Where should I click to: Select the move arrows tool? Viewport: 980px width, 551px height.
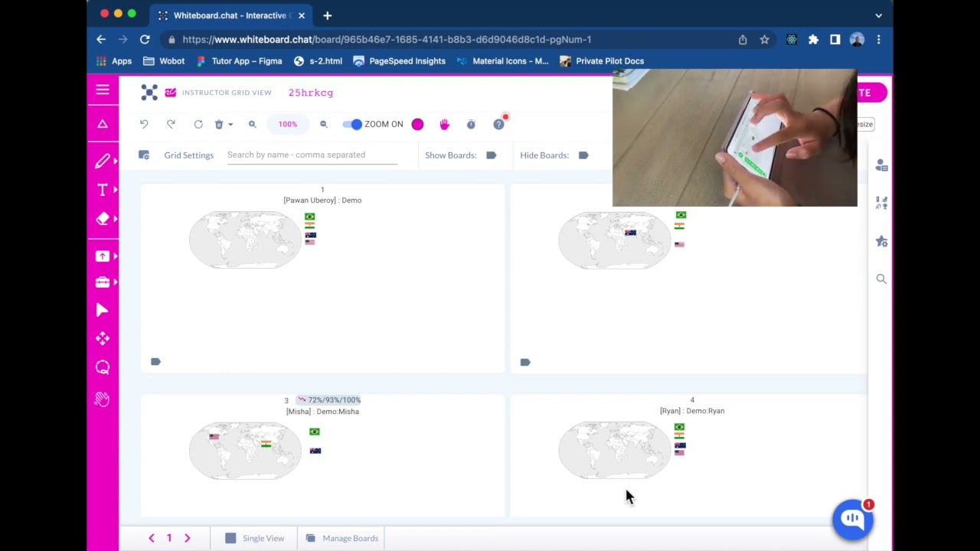pyautogui.click(x=103, y=338)
